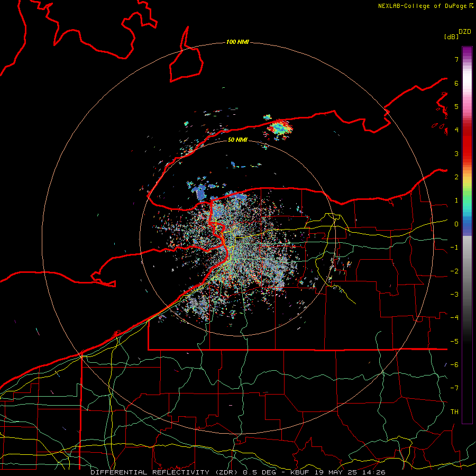Click the multicolored ZDR echo north of 50 NMI label

pyautogui.click(x=280, y=127)
